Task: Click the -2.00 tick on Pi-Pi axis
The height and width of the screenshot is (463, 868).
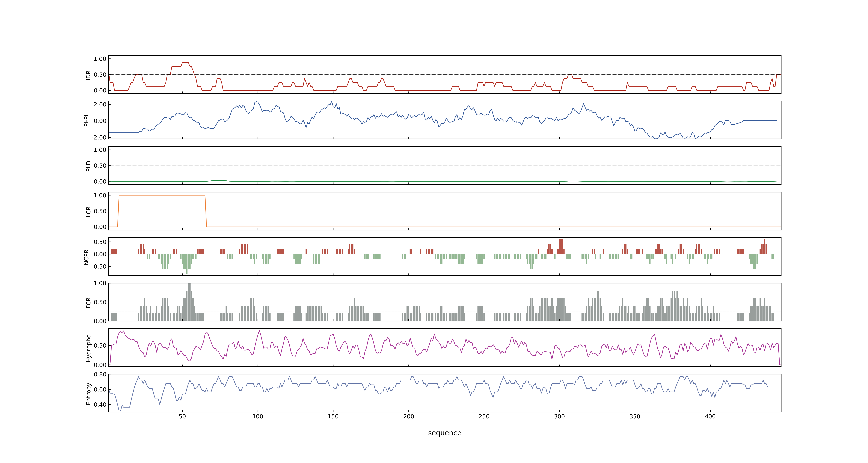Action: point(99,138)
